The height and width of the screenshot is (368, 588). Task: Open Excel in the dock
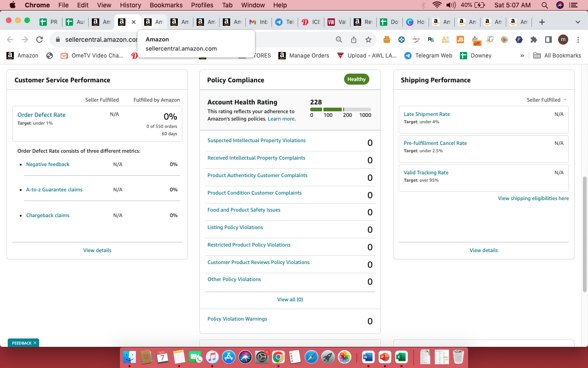(401, 357)
